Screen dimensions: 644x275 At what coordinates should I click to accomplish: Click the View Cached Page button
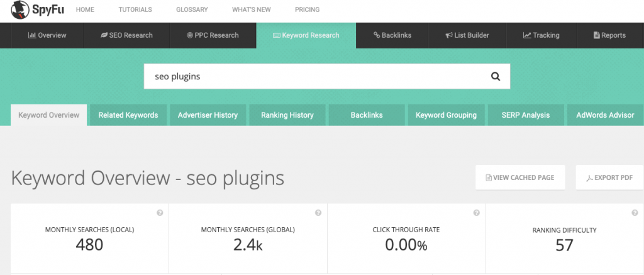pyautogui.click(x=520, y=177)
